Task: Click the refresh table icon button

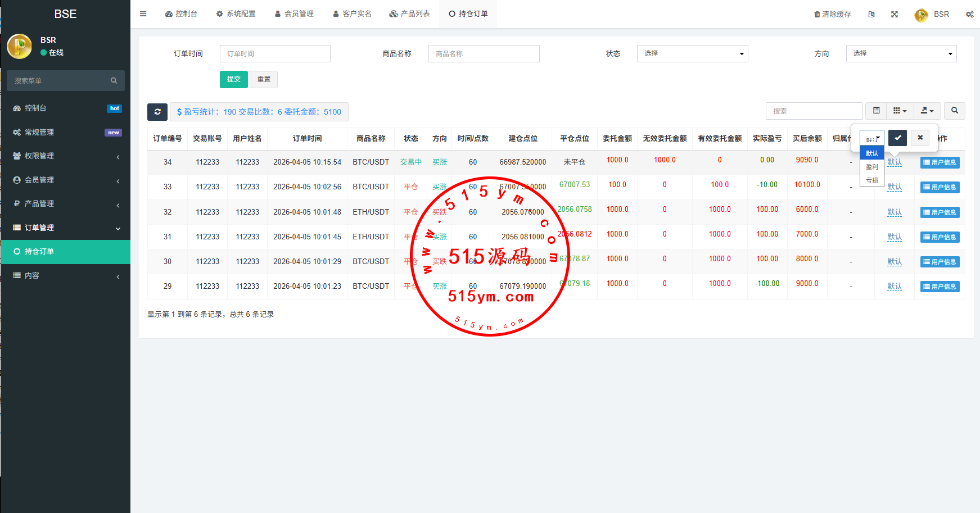Action: tap(157, 112)
